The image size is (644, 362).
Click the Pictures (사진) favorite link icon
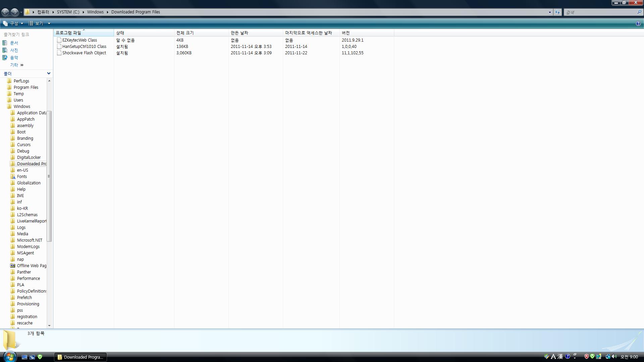coord(5,50)
